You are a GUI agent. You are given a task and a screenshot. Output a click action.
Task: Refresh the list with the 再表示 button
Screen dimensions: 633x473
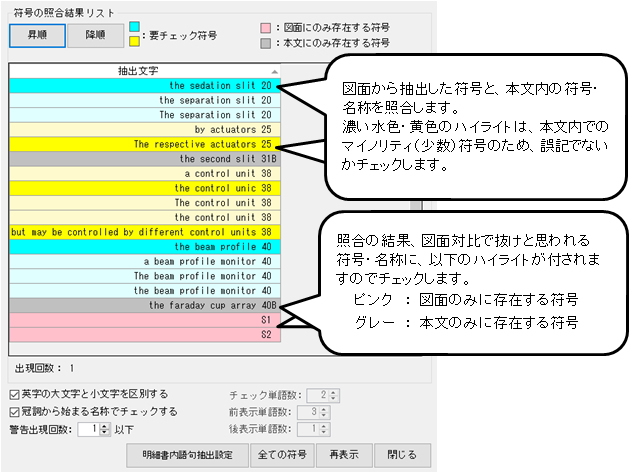[x=344, y=455]
